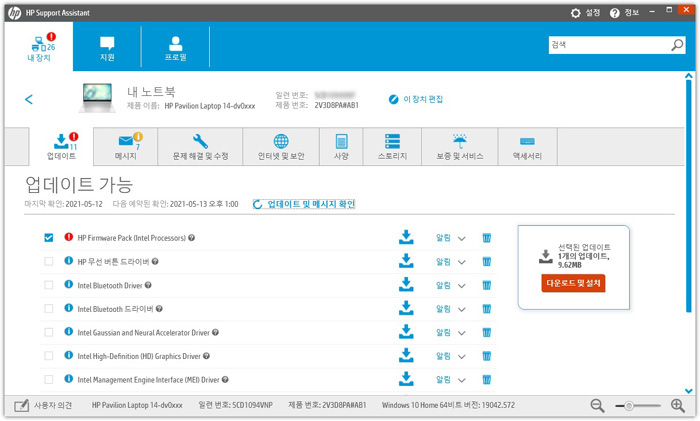Zoom out with minus magnifier icon
Viewport: 700px width, 421px height.
[x=597, y=406]
